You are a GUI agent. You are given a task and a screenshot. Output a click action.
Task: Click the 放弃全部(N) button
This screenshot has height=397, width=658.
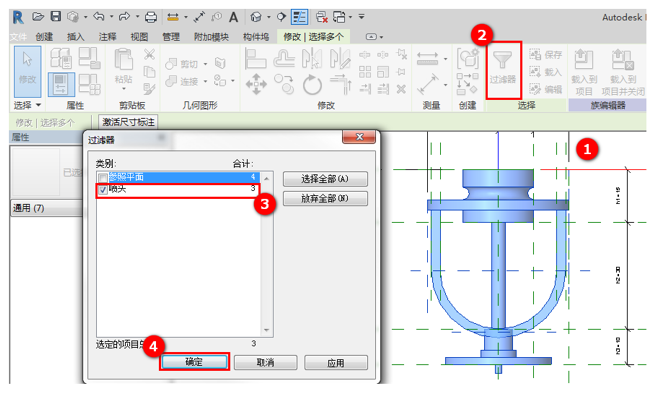click(x=325, y=198)
